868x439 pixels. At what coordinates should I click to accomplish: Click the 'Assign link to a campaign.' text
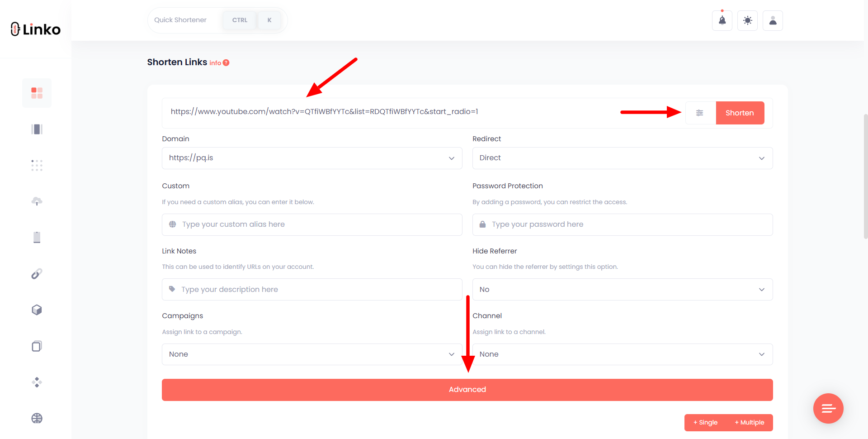202,332
